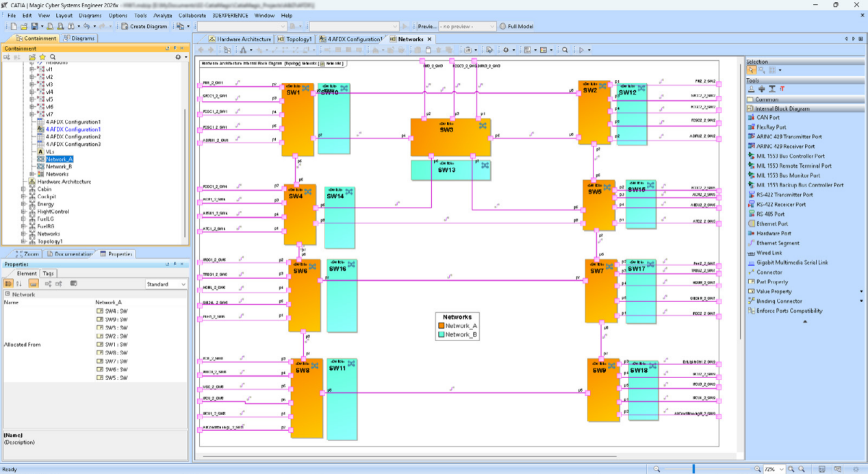Click open-in-new-tab folder icon in Containment
Image resolution: width=868 pixels, height=474 pixels.
tap(32, 57)
